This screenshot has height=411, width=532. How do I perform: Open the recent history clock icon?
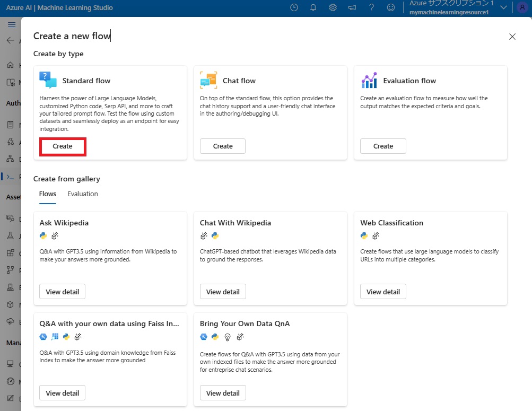[x=294, y=7]
